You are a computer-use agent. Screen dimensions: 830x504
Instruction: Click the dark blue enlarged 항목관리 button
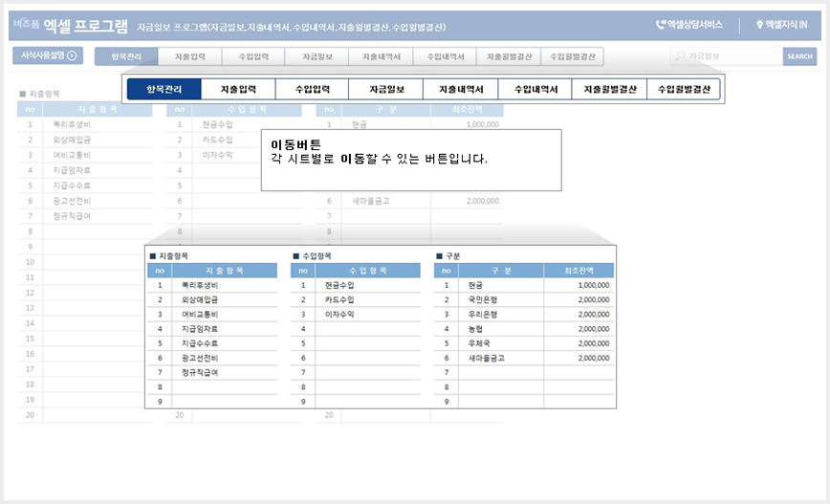pos(164,90)
